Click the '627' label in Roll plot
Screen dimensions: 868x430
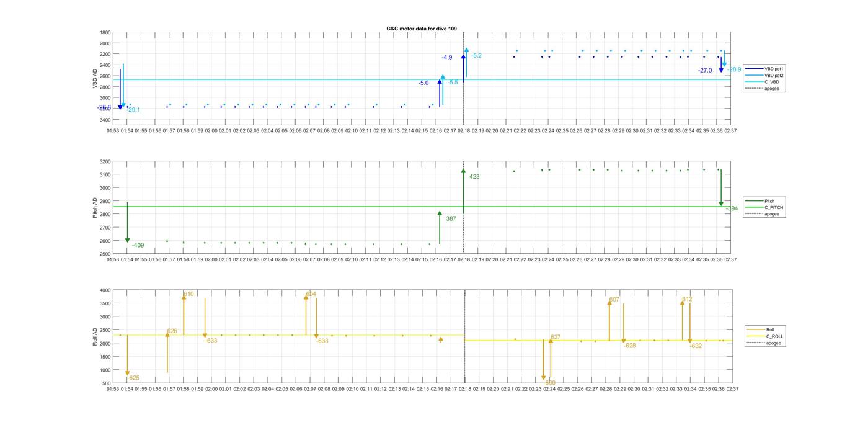(556, 338)
